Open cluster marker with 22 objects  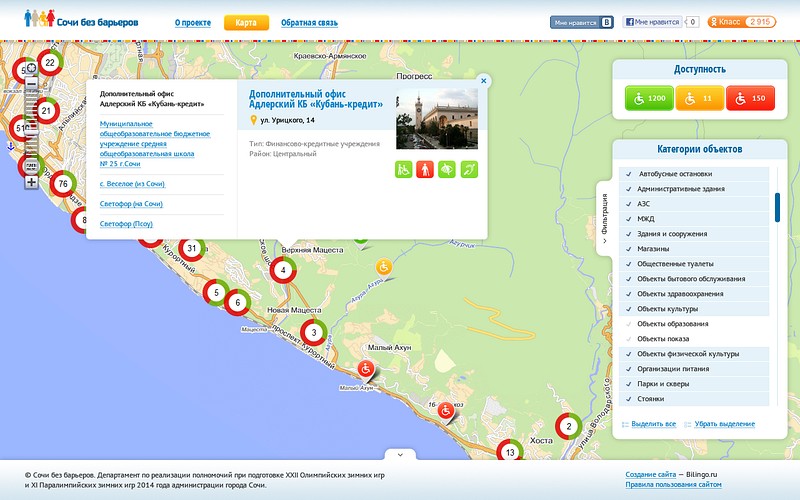point(49,63)
